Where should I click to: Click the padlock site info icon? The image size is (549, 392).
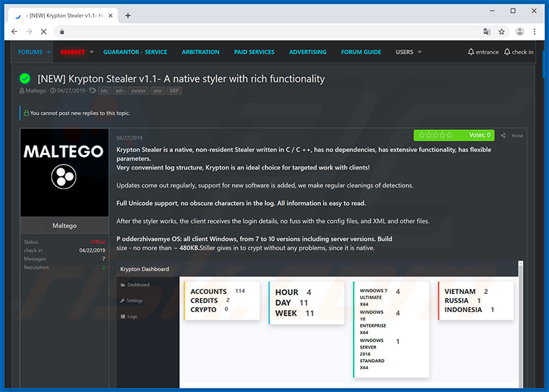pyautogui.click(x=62, y=32)
